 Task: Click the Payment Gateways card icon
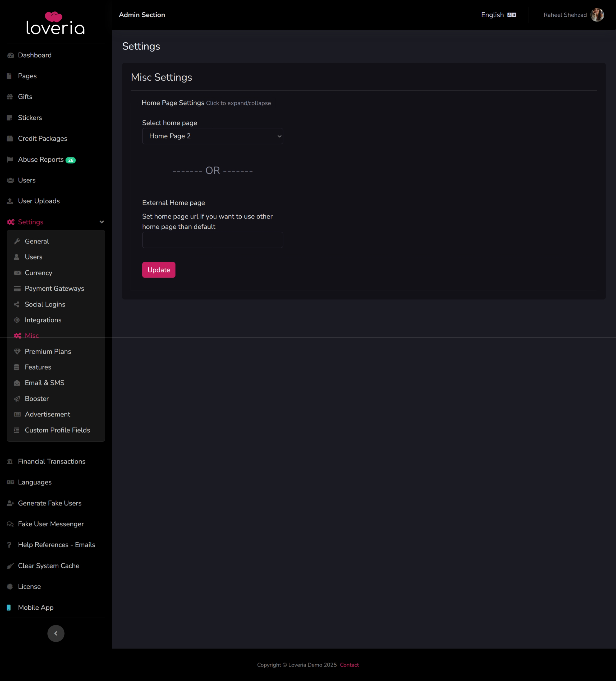pyautogui.click(x=17, y=289)
